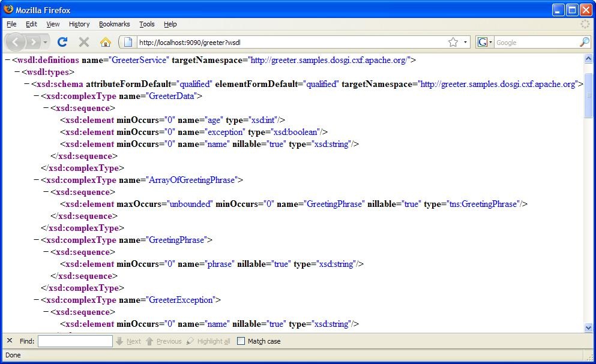
Task: Go to the Home page icon
Action: (106, 42)
